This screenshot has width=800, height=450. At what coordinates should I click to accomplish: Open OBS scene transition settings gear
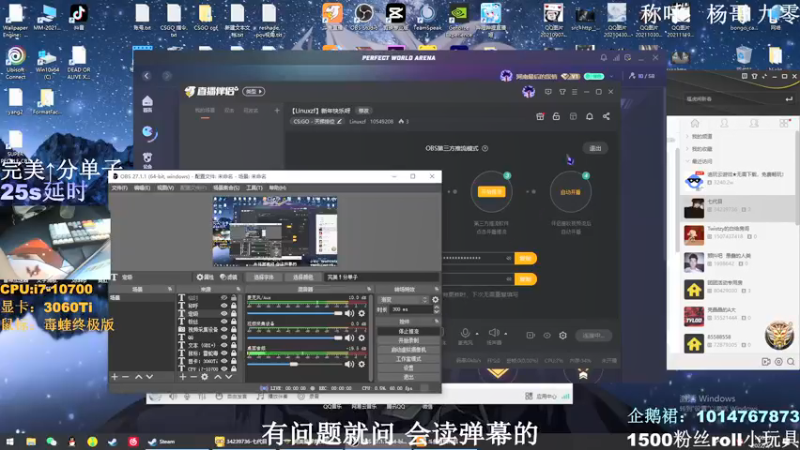435,299
